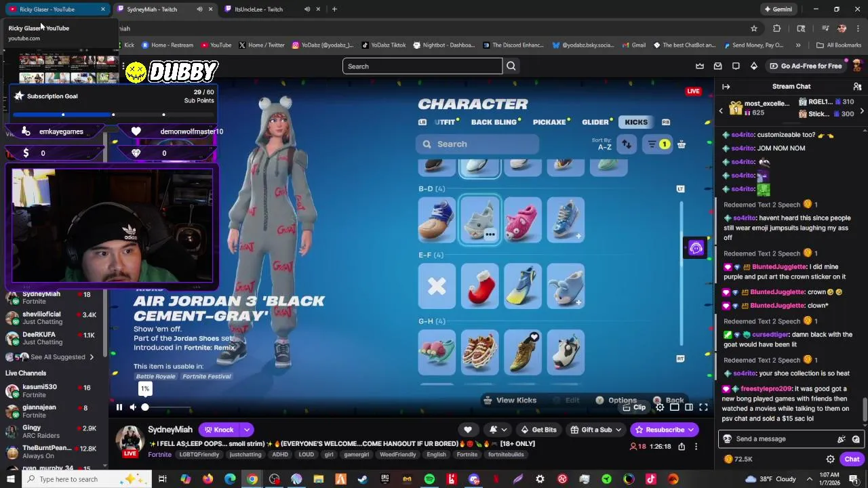Open Steam from the taskbar
The height and width of the screenshot is (488, 868).
tap(363, 479)
